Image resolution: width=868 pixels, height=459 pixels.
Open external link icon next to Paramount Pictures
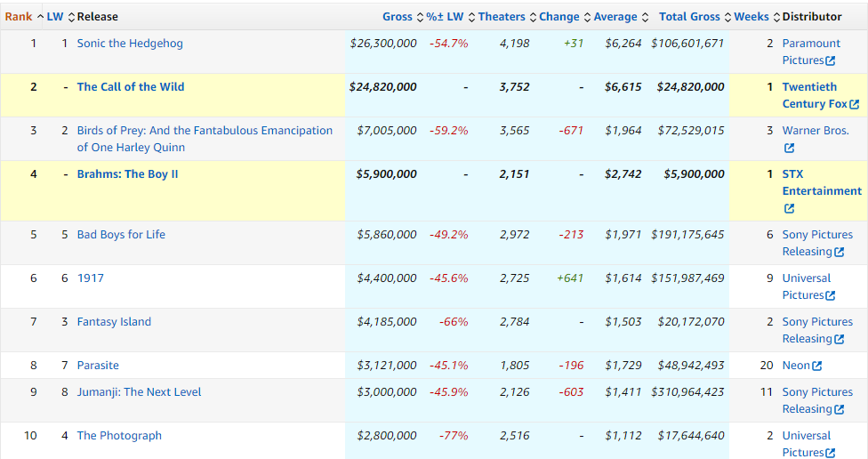831,61
